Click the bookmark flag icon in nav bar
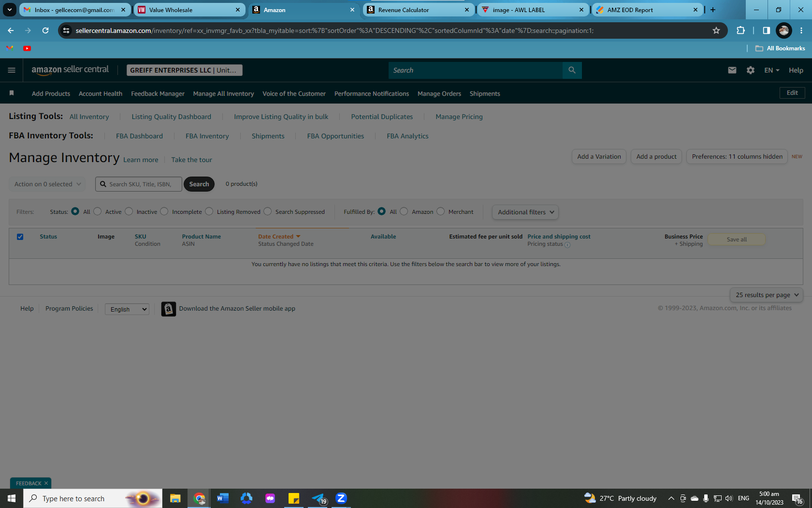This screenshot has width=812, height=508. (12, 93)
